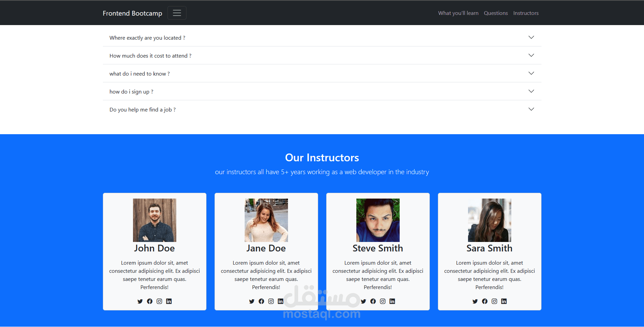The width and height of the screenshot is (644, 327).
Task: Click the 'Frontend Bootcamp' brand link
Action: click(x=132, y=13)
